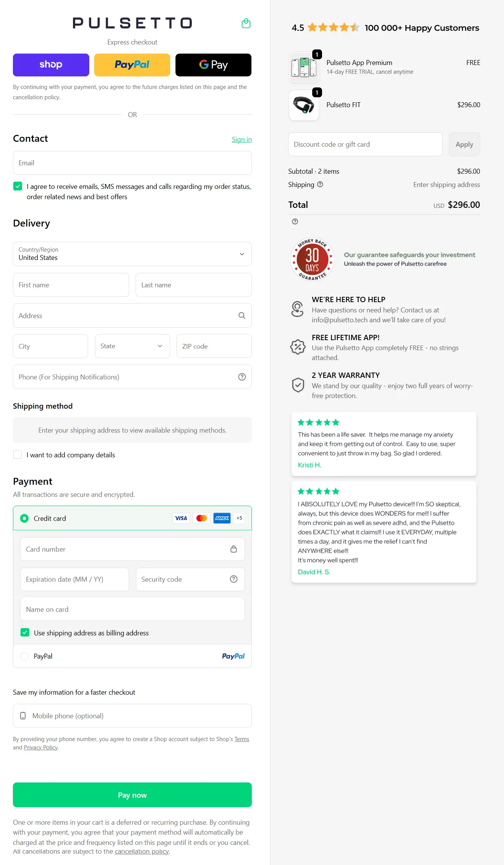Pay with the Shop Pay express button
Image resolution: width=504 pixels, height=865 pixels.
51,65
